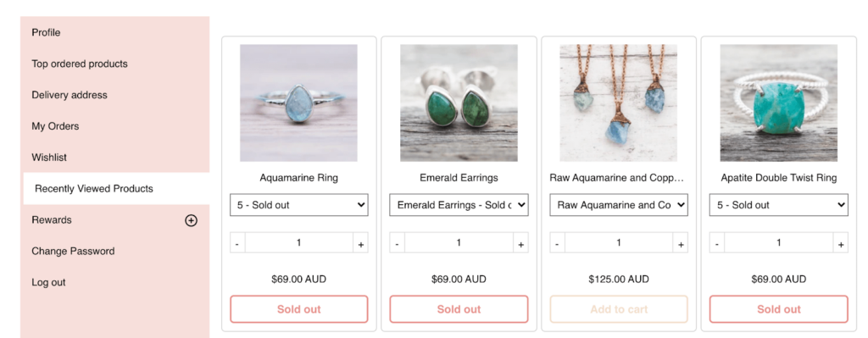This screenshot has height=338, width=868.
Task: Open the Apatite Double Twist Ring image
Action: 779,103
